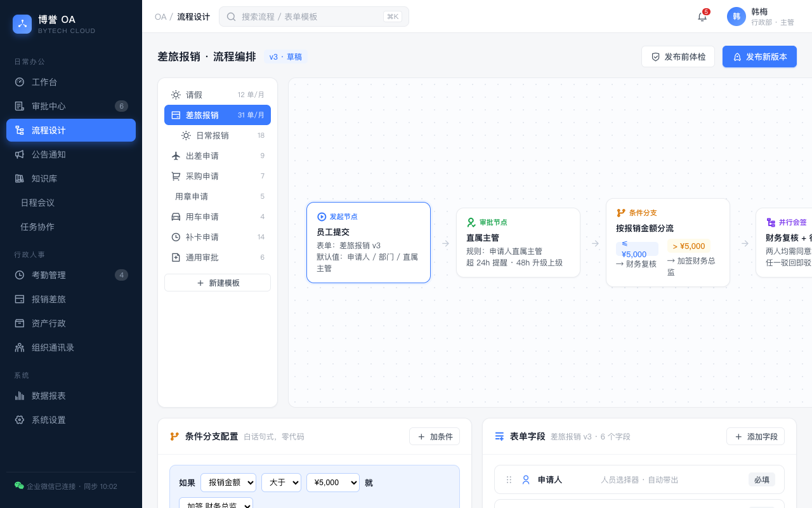The height and width of the screenshot is (508, 812).
Task: Open the ¥5,000 amount dropdown
Action: tap(333, 483)
